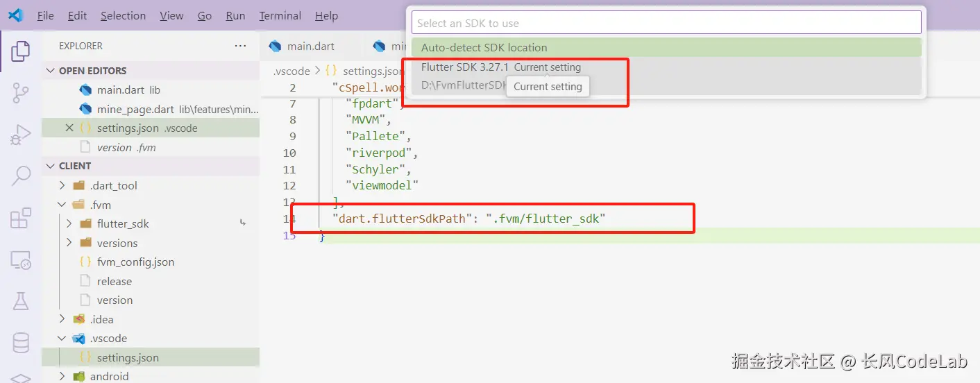The image size is (980, 383).
Task: Click the .vscode folder icon
Action: pos(79,339)
